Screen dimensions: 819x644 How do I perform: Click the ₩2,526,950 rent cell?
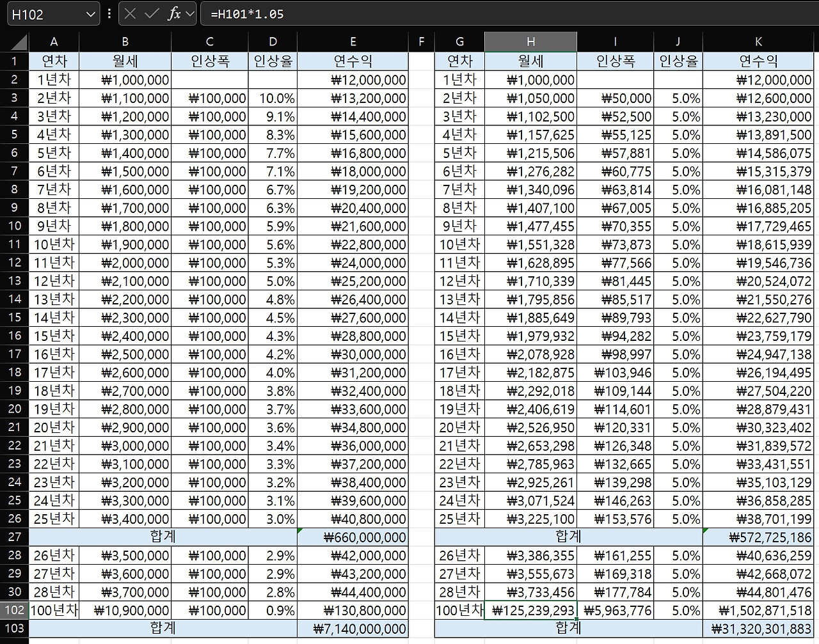point(530,427)
